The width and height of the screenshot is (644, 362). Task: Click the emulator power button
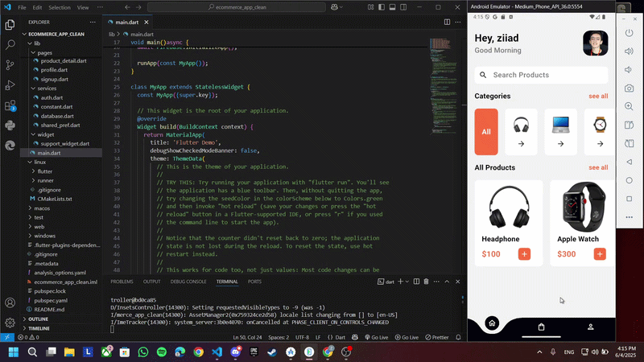(x=629, y=33)
